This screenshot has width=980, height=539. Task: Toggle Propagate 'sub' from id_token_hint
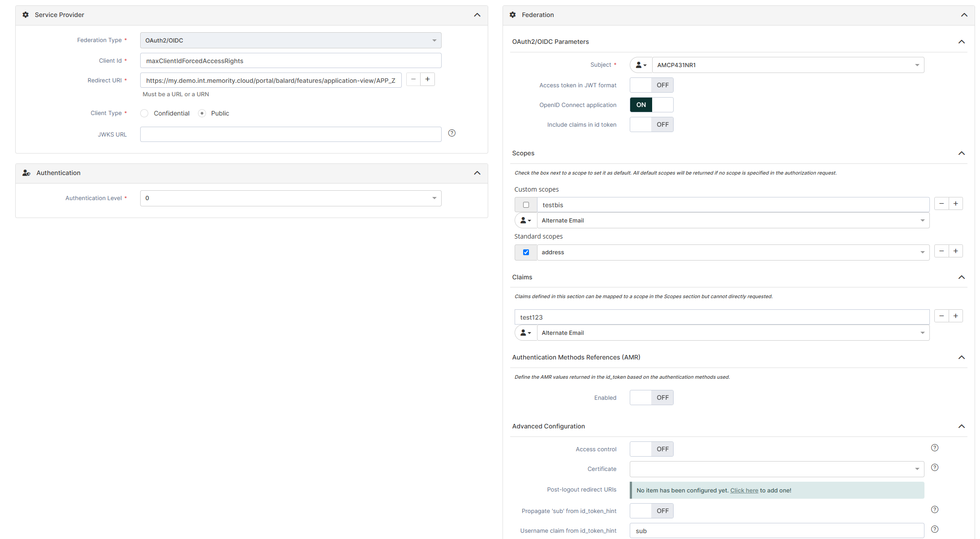(652, 511)
